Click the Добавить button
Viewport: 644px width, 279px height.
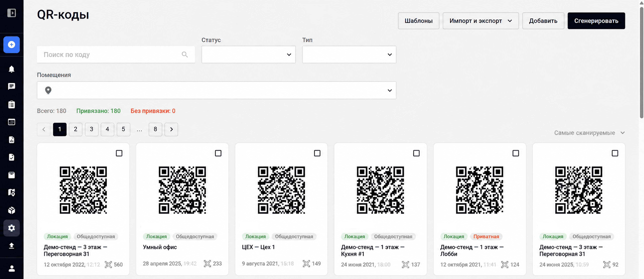click(x=543, y=21)
